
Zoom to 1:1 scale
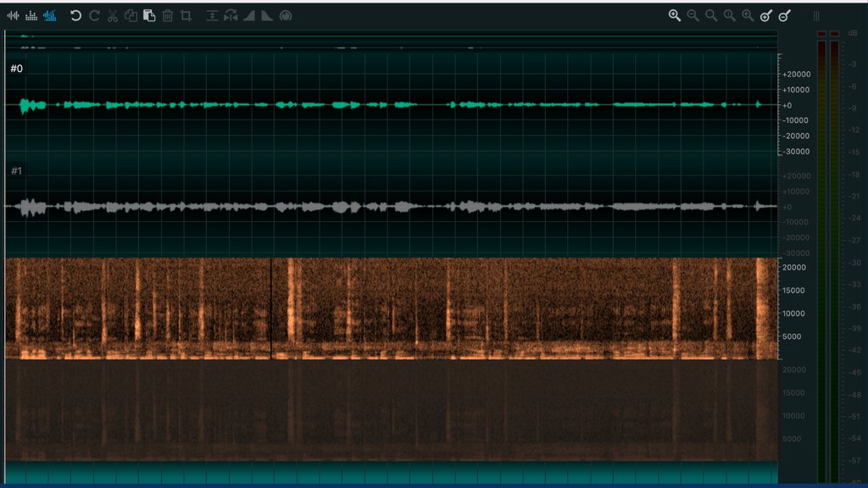click(729, 14)
